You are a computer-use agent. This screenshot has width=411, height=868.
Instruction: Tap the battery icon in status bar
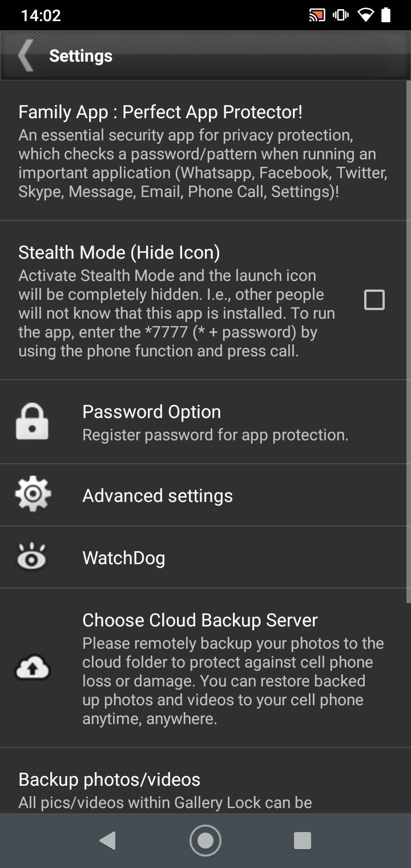point(386,15)
